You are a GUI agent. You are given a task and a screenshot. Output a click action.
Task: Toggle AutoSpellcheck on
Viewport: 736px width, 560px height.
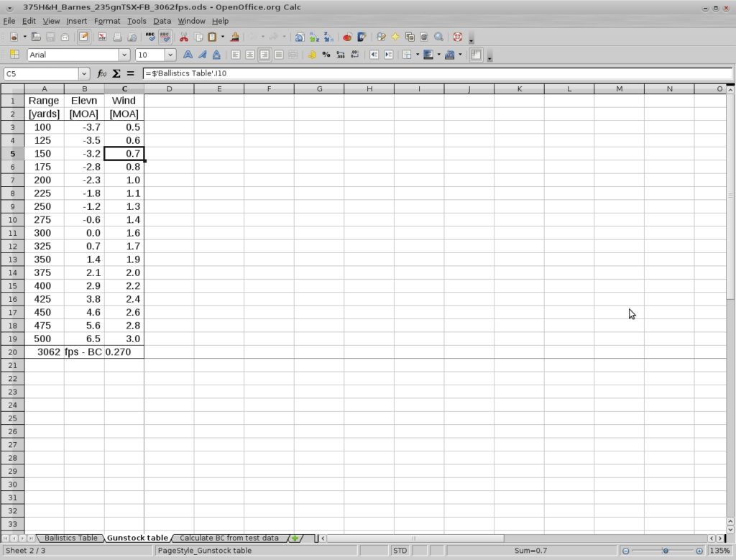(165, 37)
